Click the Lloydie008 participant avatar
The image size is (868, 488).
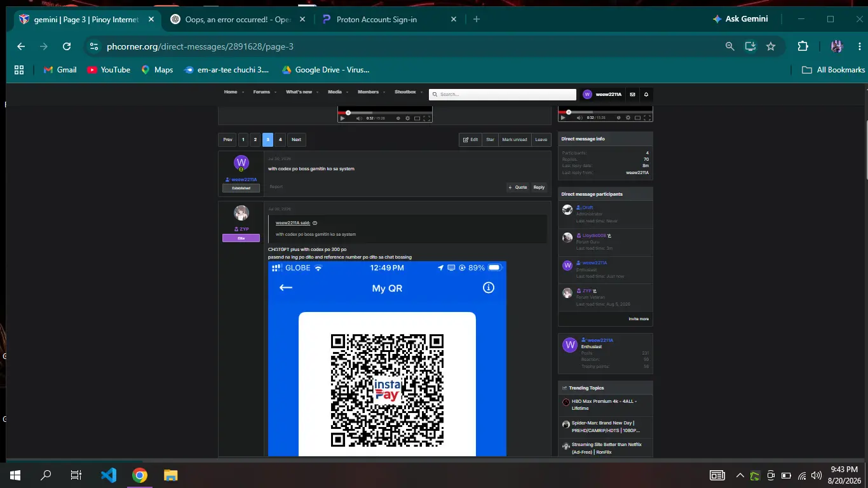[567, 238]
